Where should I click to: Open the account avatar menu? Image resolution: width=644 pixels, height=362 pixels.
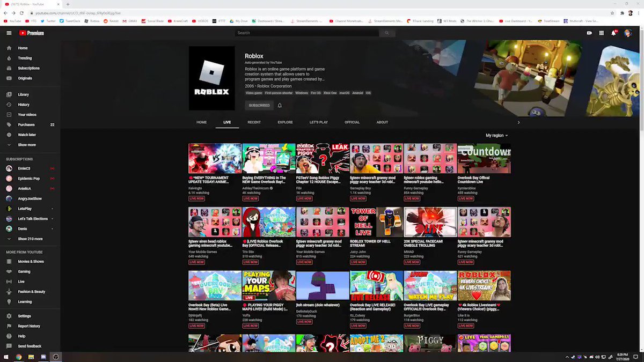tap(628, 33)
